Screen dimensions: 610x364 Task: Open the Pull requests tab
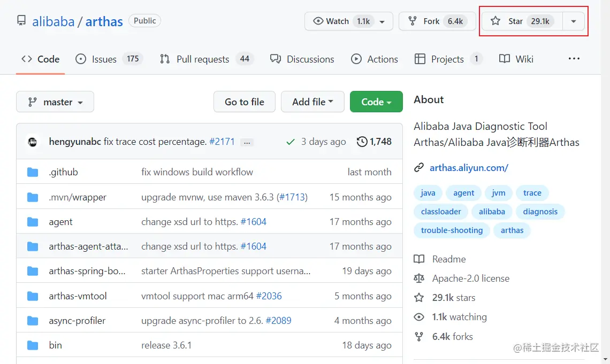click(x=207, y=59)
